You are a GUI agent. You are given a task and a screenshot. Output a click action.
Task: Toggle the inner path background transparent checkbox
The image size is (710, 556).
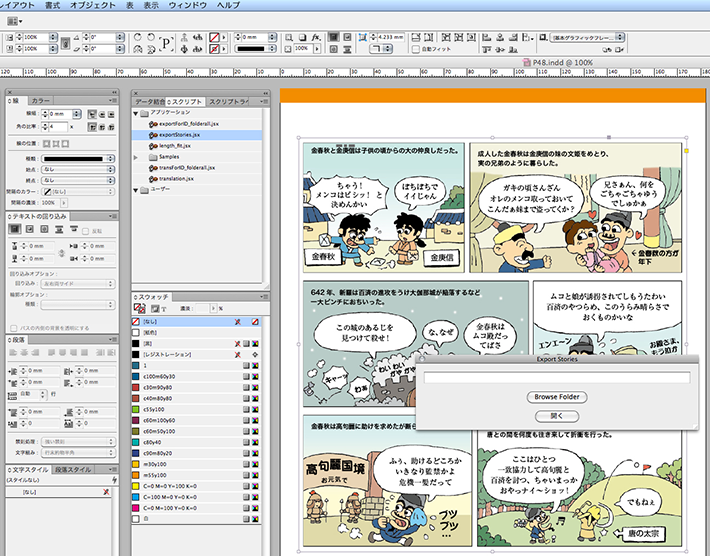(x=14, y=328)
